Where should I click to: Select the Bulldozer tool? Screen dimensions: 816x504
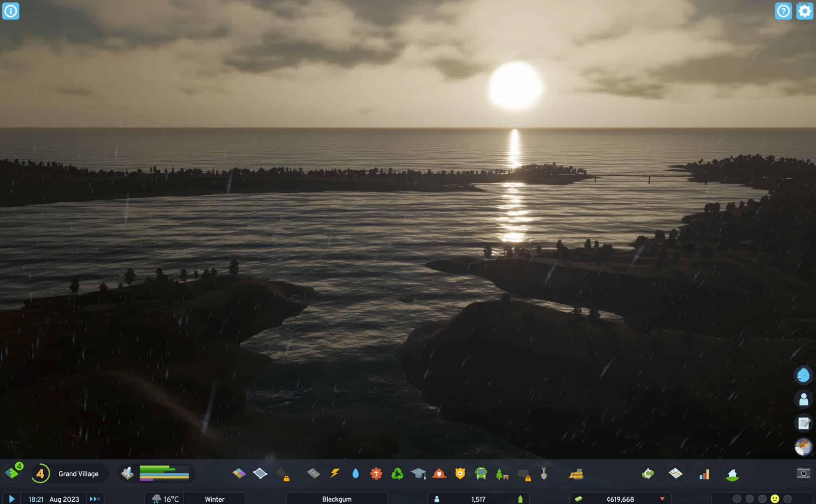coord(576,473)
